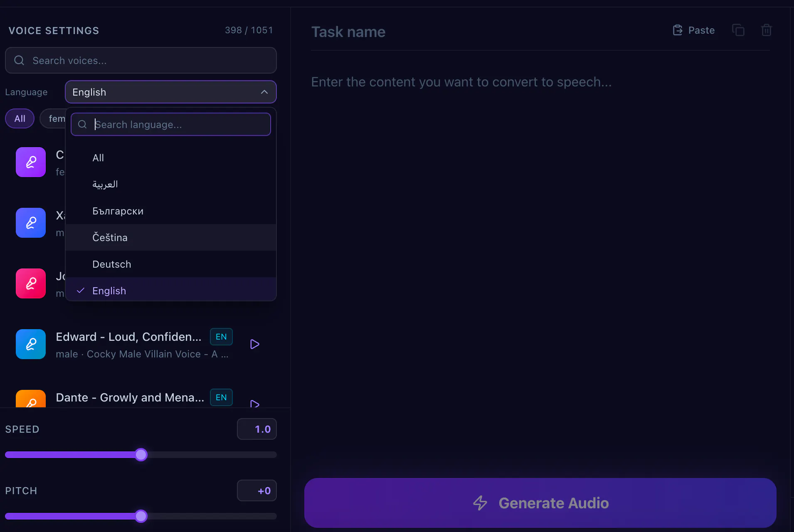Click the Pitch slider handle

pyautogui.click(x=141, y=516)
